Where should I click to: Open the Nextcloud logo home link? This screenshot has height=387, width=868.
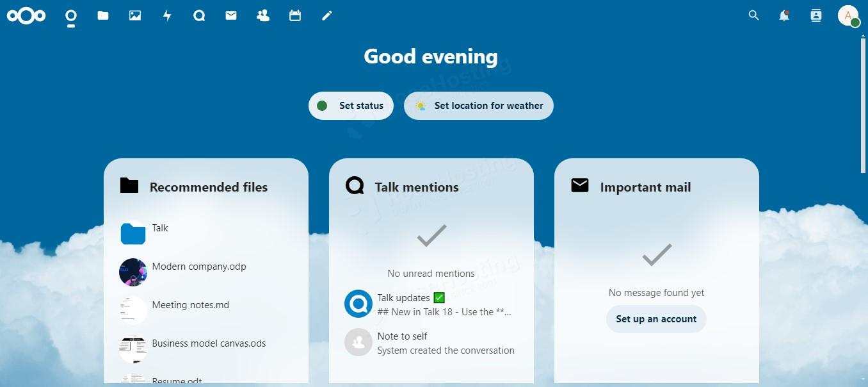26,15
